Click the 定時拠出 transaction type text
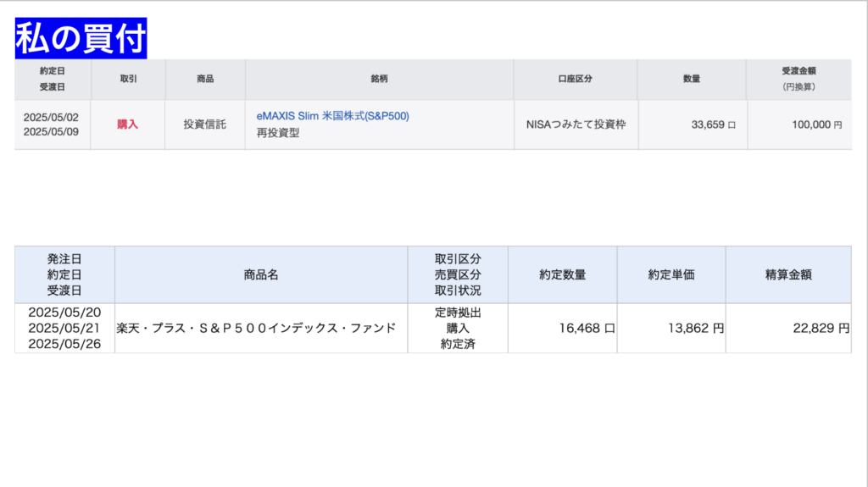The width and height of the screenshot is (868, 487). (458, 313)
